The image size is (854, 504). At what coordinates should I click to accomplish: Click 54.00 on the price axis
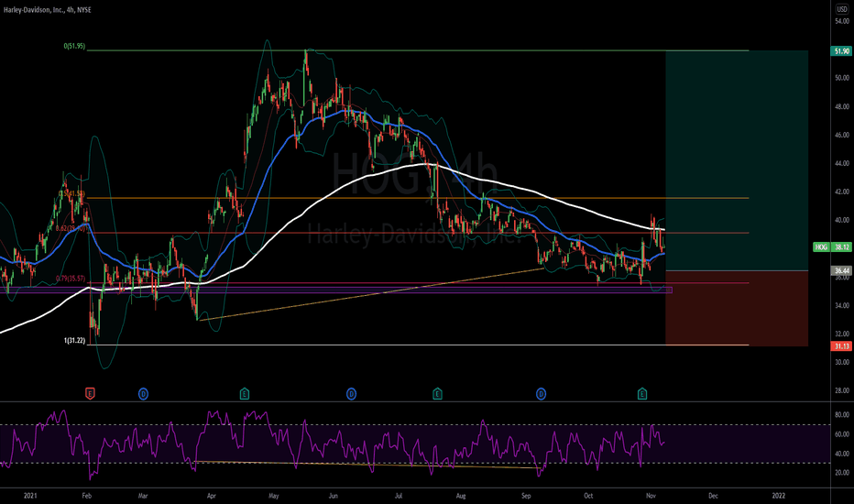coord(842,21)
